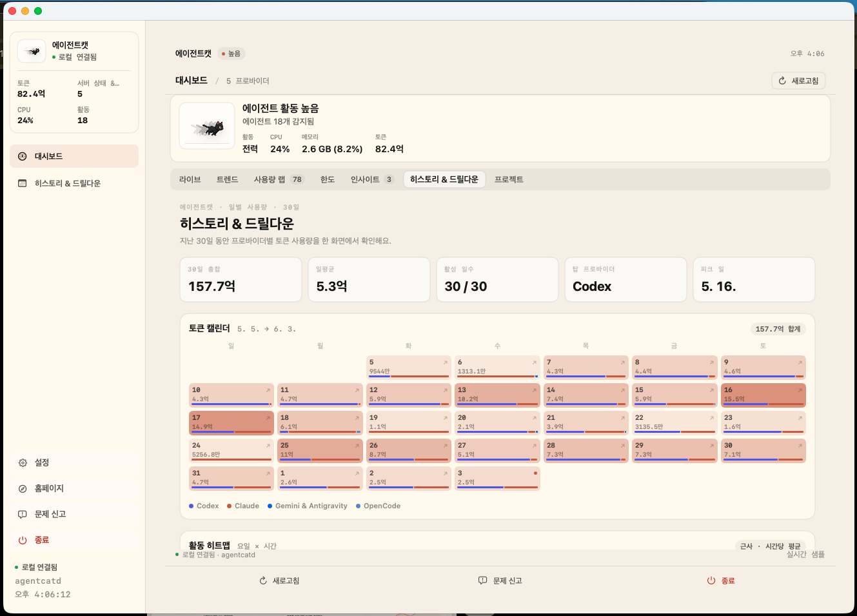Click the 일평균 5.3억 card
857x616 pixels.
369,279
